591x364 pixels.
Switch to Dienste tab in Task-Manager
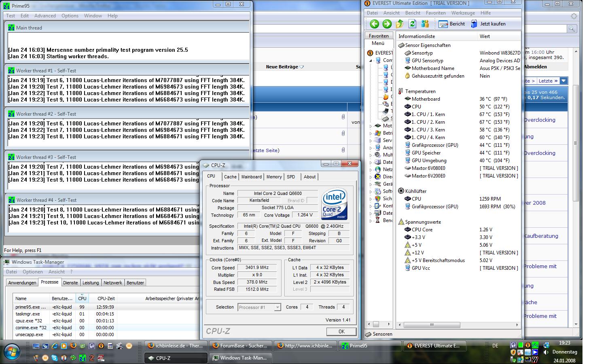click(70, 283)
